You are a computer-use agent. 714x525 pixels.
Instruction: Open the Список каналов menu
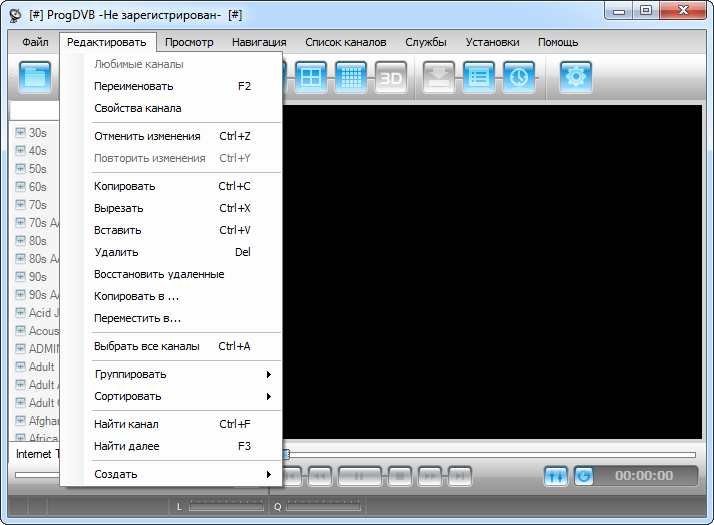[x=346, y=42]
